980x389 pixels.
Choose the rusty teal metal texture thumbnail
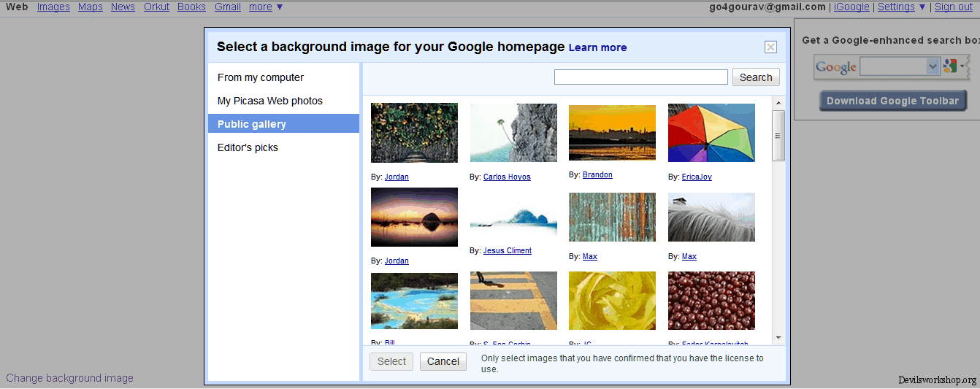[x=612, y=217]
